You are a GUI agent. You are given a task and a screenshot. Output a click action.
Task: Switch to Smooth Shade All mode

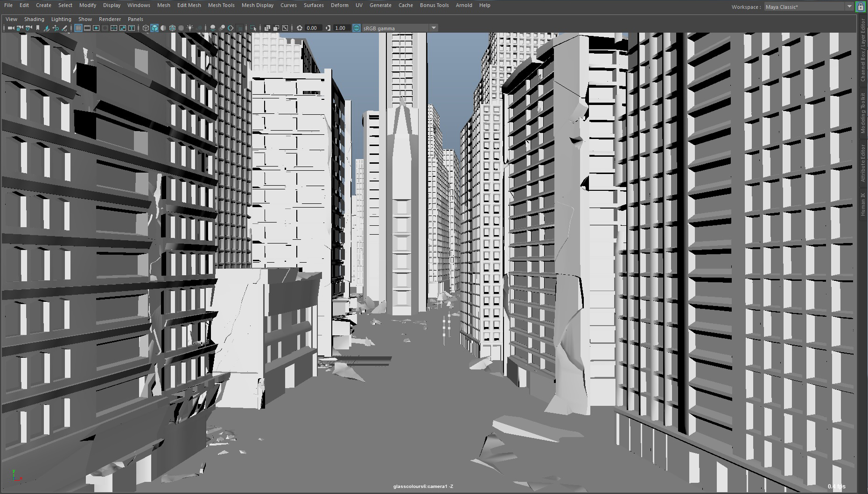click(x=154, y=28)
